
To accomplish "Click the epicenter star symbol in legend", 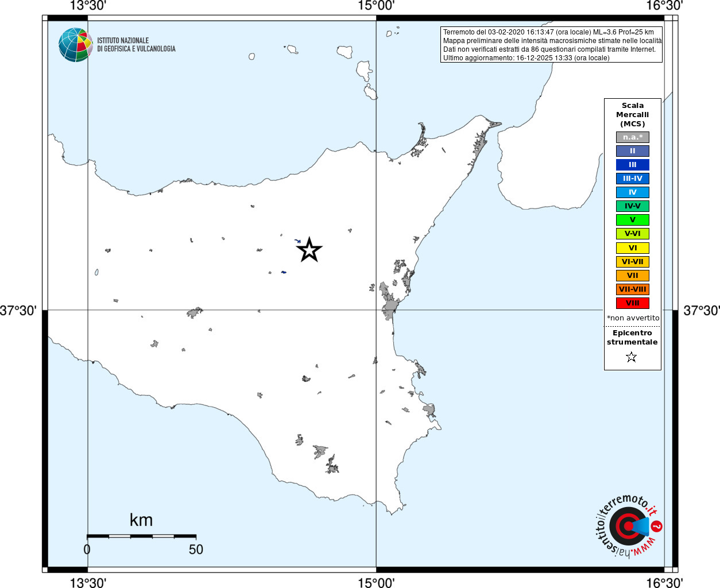I will (x=632, y=357).
